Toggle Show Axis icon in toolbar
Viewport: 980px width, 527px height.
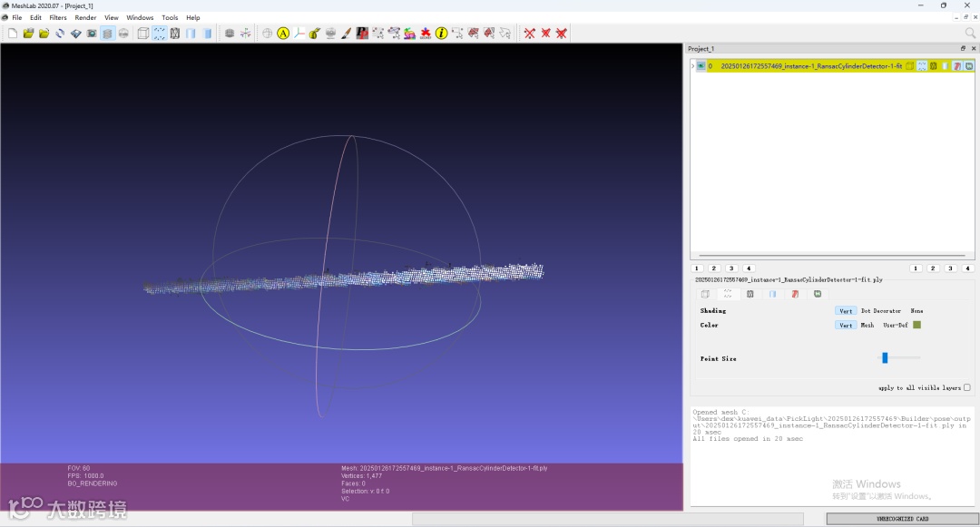tap(245, 33)
